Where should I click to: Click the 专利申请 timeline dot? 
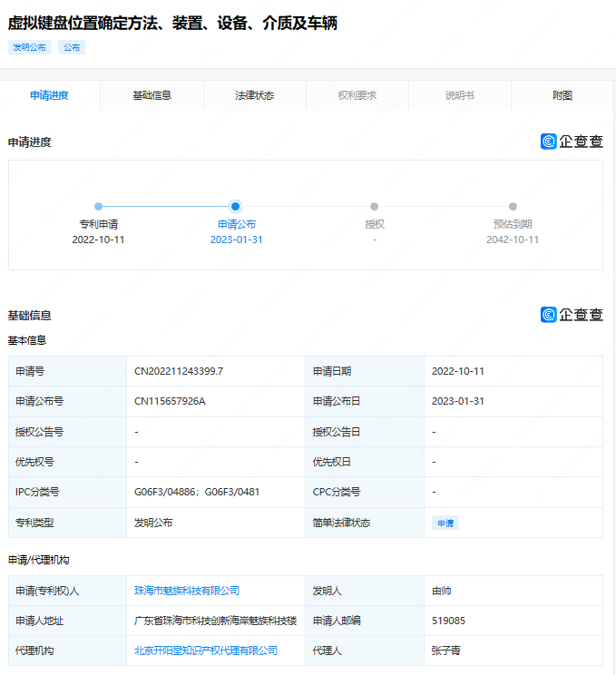point(98,207)
